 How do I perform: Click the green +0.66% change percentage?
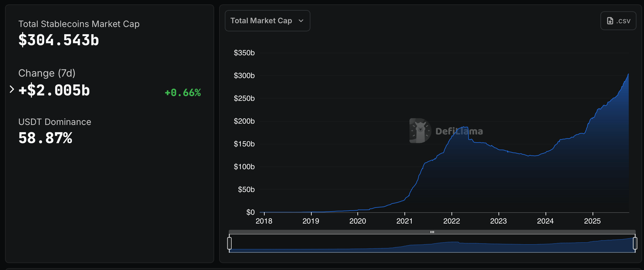point(183,93)
